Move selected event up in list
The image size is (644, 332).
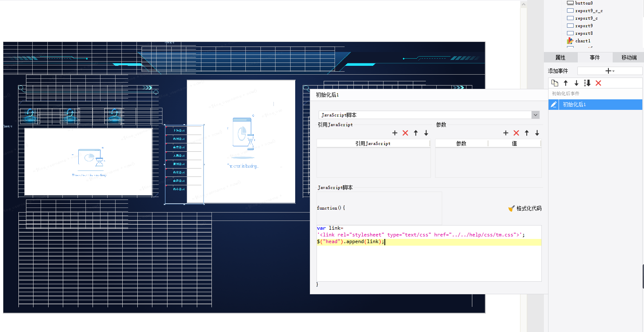pyautogui.click(x=566, y=83)
